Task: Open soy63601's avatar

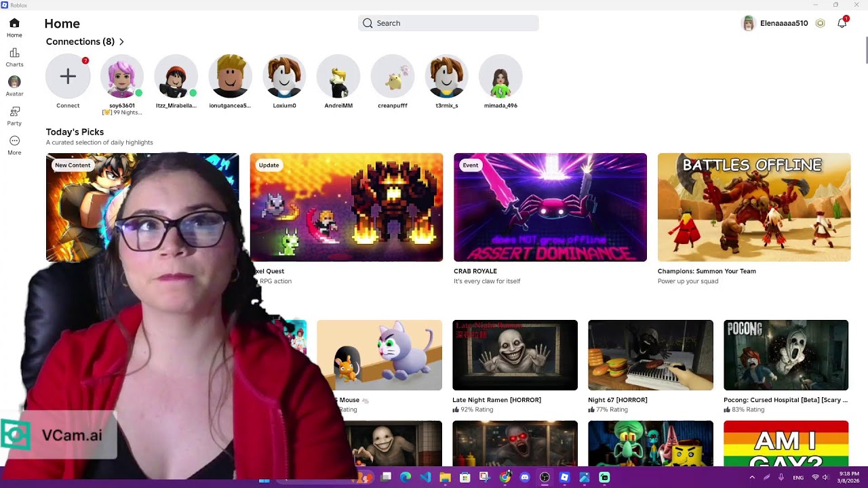Action: pyautogui.click(x=122, y=77)
